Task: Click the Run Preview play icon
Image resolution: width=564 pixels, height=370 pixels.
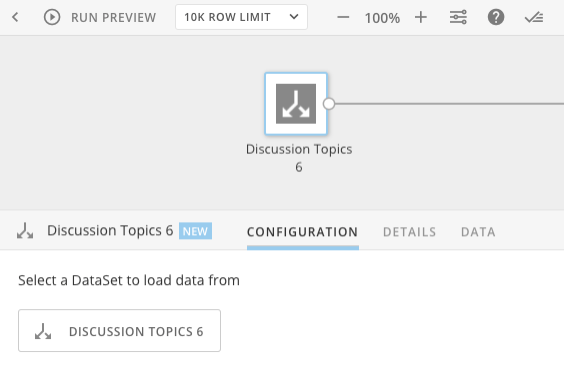Action: click(52, 17)
